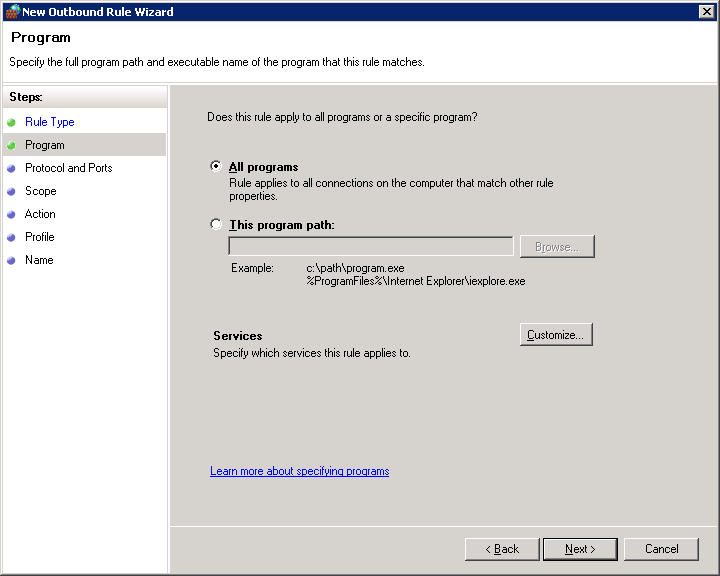Image resolution: width=720 pixels, height=576 pixels.
Task: Open Learn more about specifying programs
Action: click(299, 471)
